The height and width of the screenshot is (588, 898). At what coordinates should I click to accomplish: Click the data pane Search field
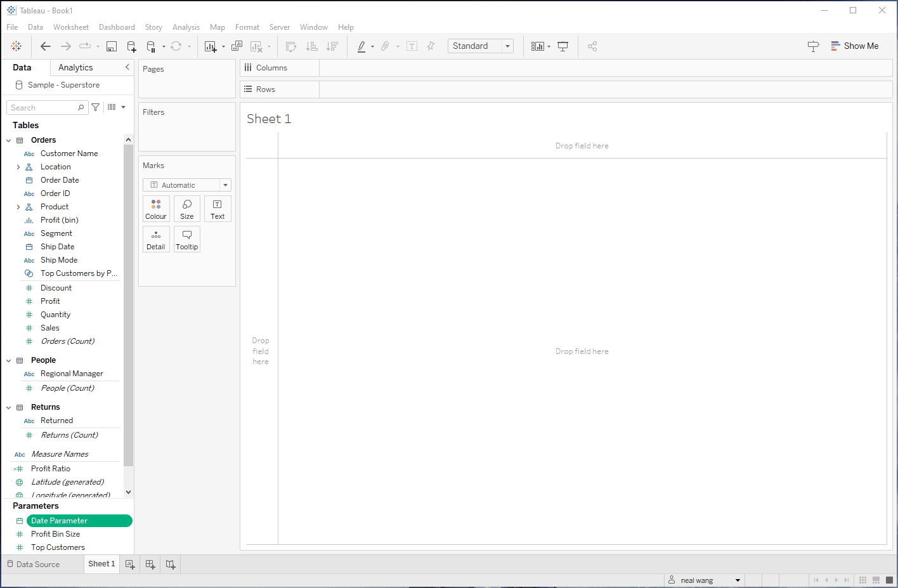pyautogui.click(x=44, y=108)
